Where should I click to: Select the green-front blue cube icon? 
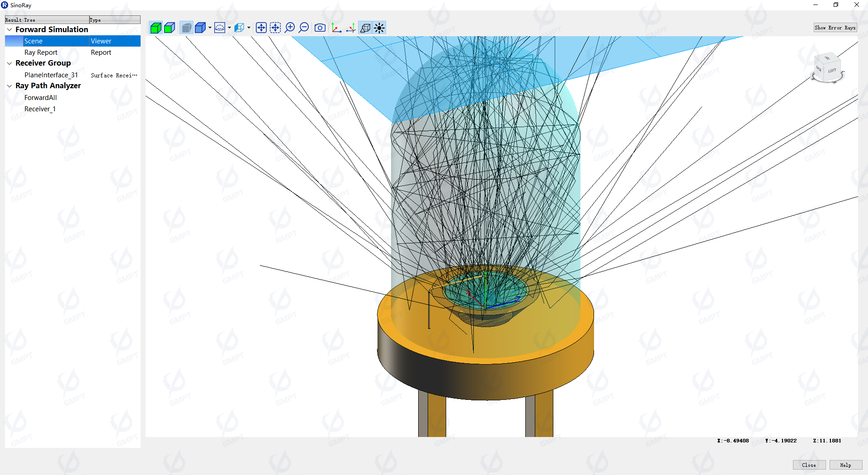(x=170, y=28)
